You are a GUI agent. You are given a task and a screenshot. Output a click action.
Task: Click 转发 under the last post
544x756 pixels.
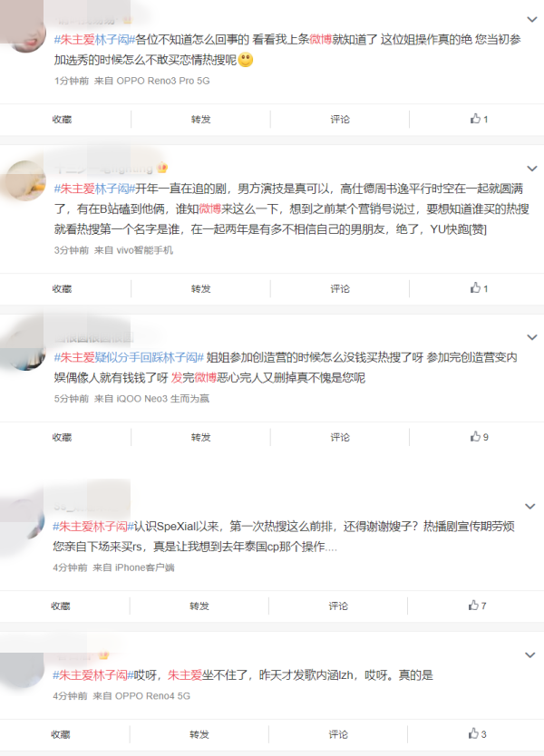[x=199, y=734]
